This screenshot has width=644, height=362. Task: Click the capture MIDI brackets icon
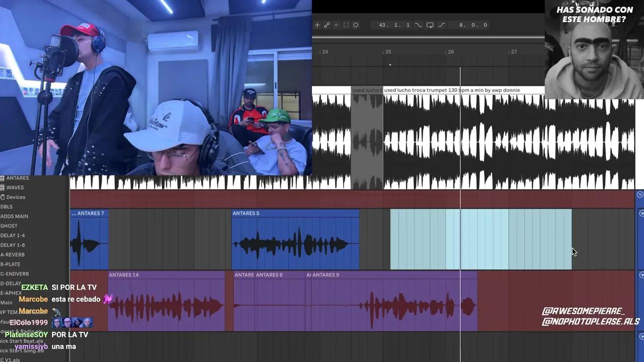point(346,25)
